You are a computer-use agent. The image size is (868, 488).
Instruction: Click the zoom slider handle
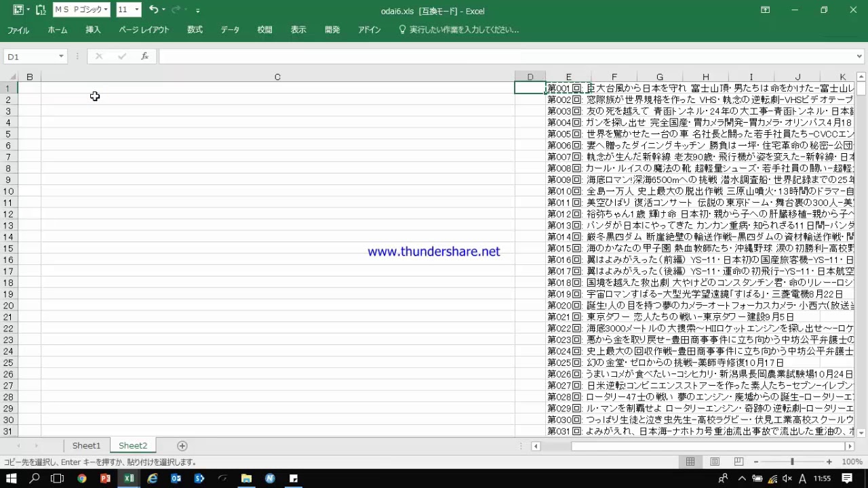coord(792,462)
